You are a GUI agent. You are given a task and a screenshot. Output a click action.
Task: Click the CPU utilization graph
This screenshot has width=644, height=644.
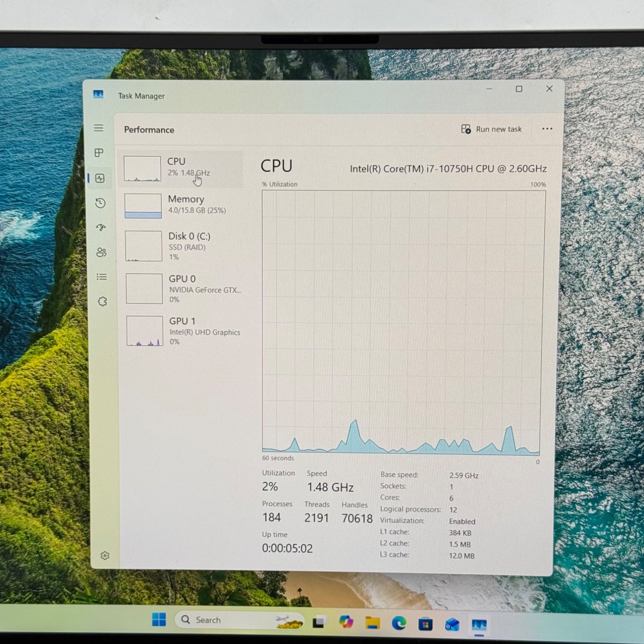[x=403, y=322]
